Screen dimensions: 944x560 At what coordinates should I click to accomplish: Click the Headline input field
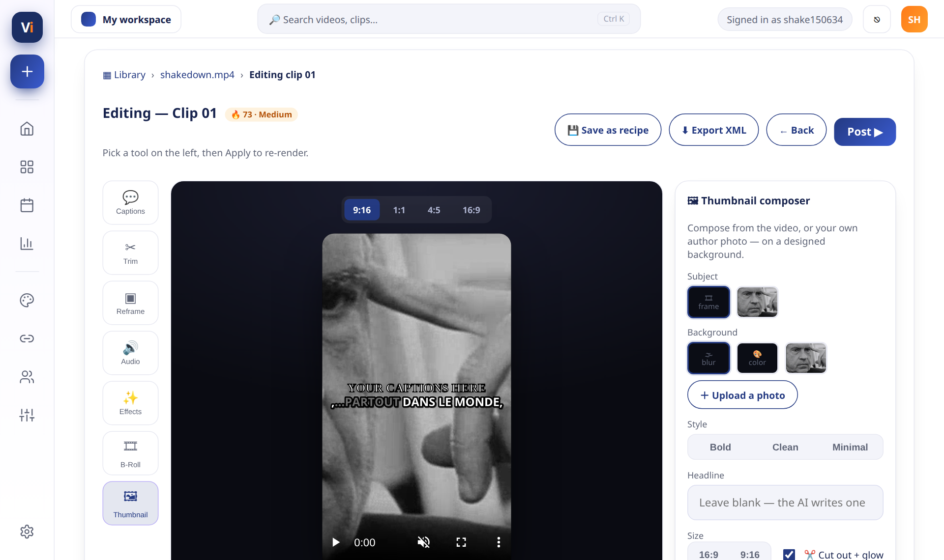(785, 503)
